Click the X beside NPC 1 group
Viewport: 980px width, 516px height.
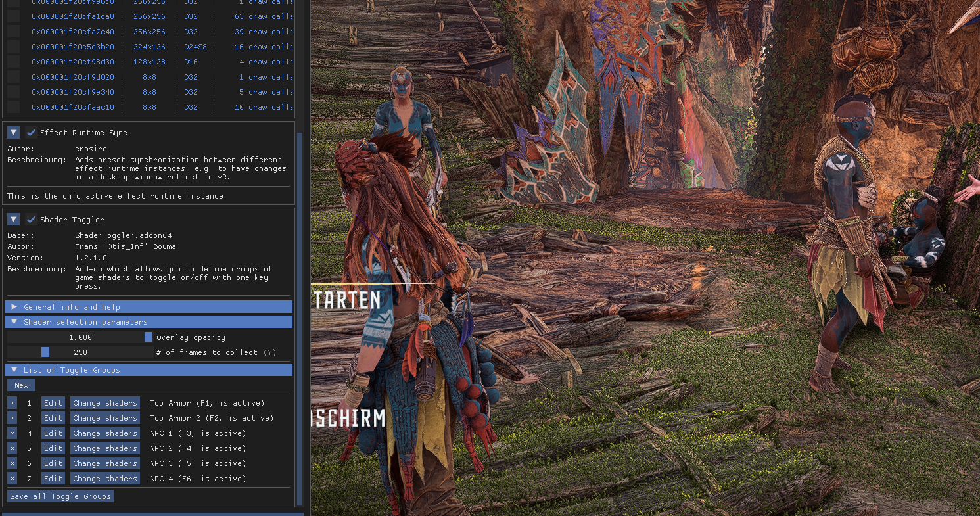click(12, 433)
